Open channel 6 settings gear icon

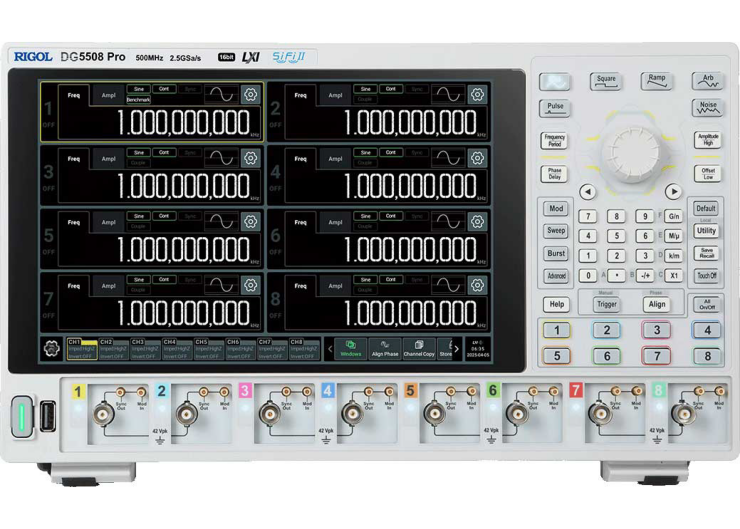click(477, 222)
